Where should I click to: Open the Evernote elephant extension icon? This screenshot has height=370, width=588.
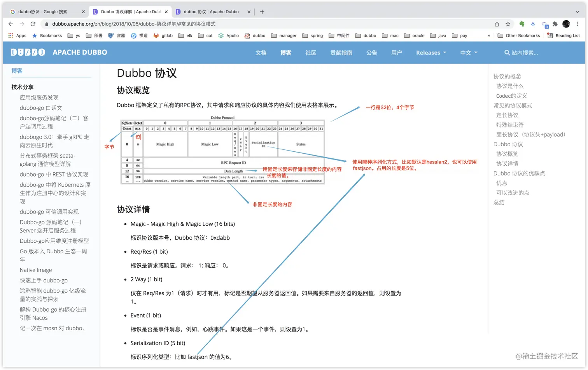[x=522, y=24]
